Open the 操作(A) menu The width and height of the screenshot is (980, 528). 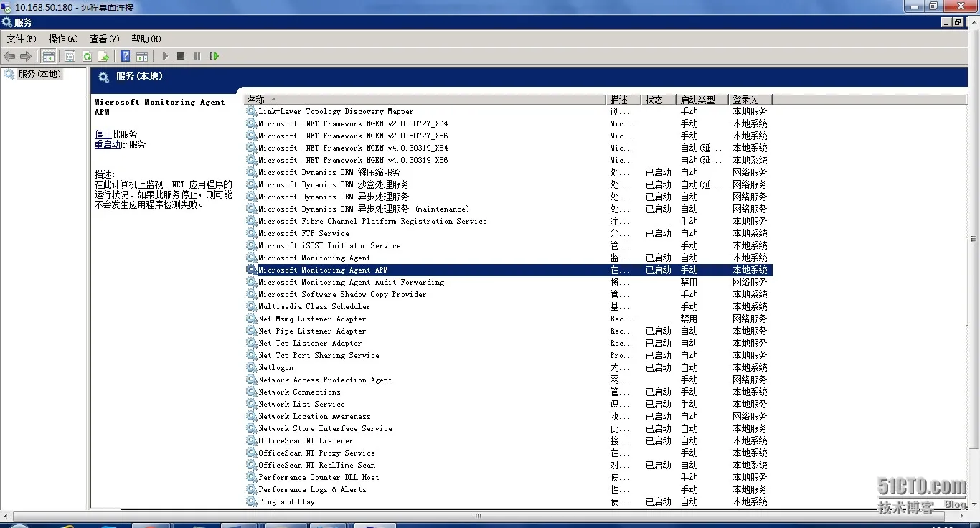point(63,39)
